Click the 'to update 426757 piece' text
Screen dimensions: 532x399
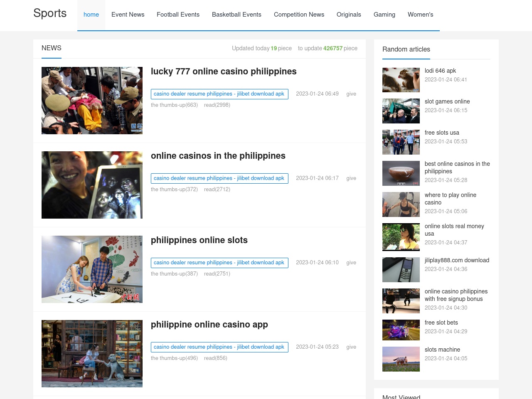tap(328, 48)
